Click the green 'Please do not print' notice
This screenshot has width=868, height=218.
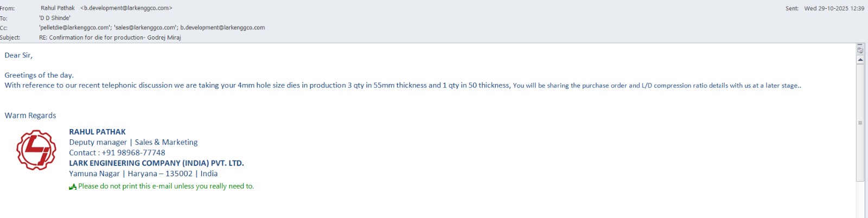point(166,186)
